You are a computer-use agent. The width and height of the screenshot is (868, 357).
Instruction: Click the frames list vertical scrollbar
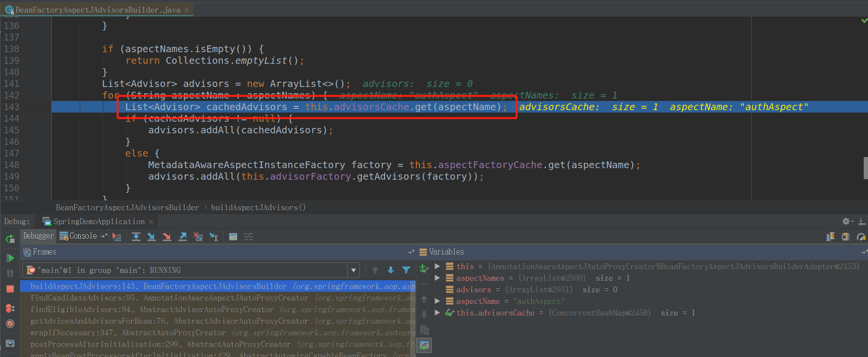[x=413, y=319]
